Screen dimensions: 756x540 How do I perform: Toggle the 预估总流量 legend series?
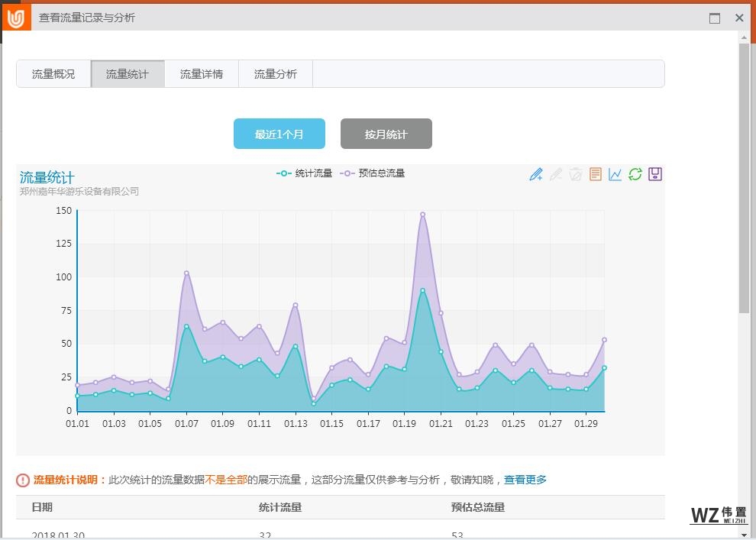[x=373, y=173]
